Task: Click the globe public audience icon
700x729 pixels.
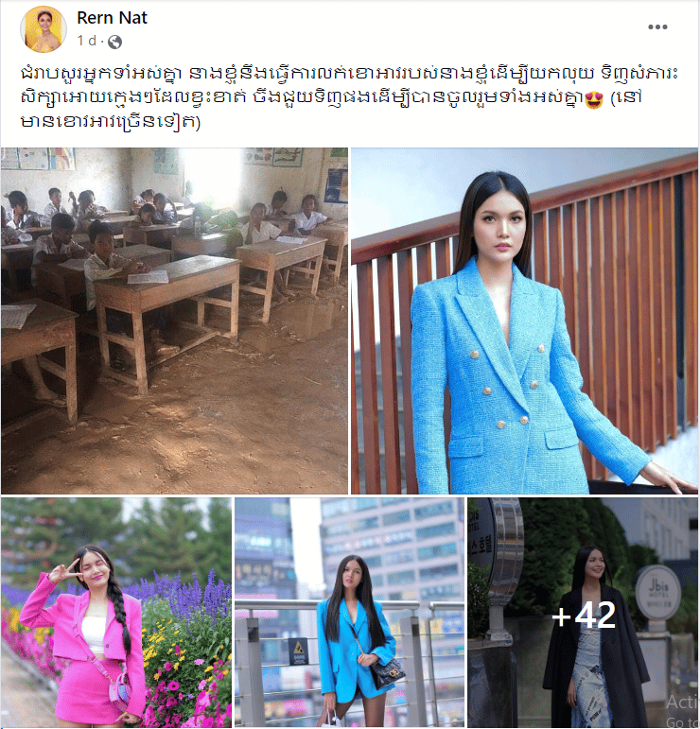Action: click(114, 43)
